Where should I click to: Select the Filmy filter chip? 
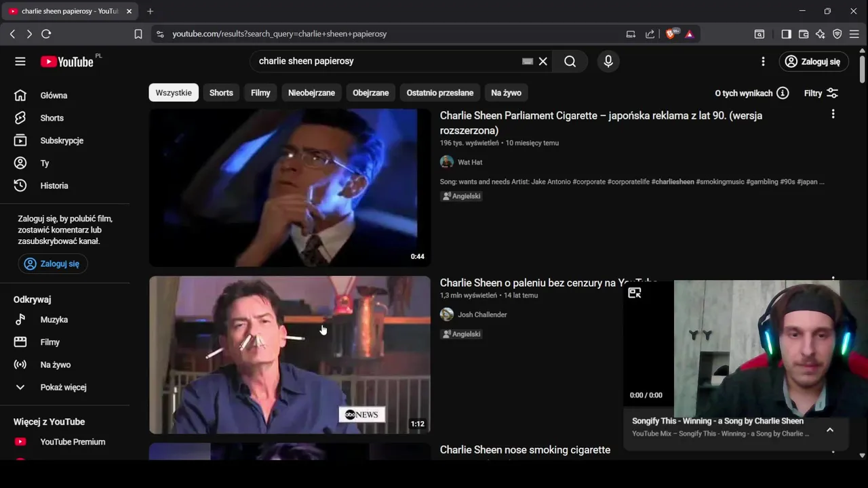(x=260, y=93)
